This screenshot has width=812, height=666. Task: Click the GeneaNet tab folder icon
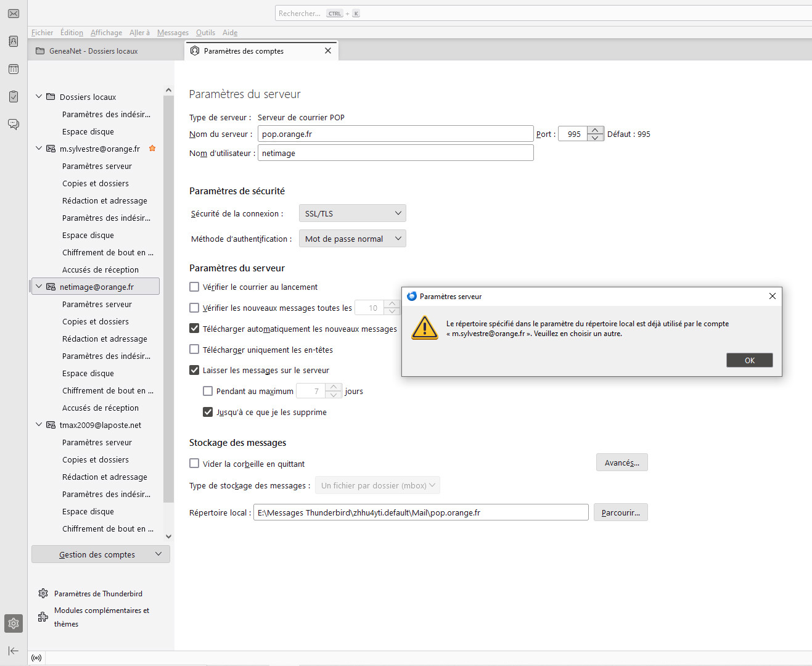(40, 51)
